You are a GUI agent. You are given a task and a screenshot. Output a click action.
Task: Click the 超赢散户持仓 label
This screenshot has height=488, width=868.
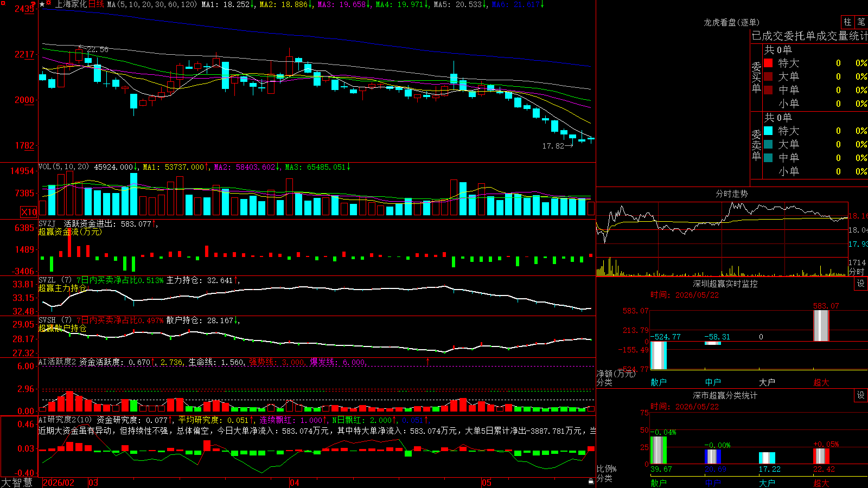point(62,328)
